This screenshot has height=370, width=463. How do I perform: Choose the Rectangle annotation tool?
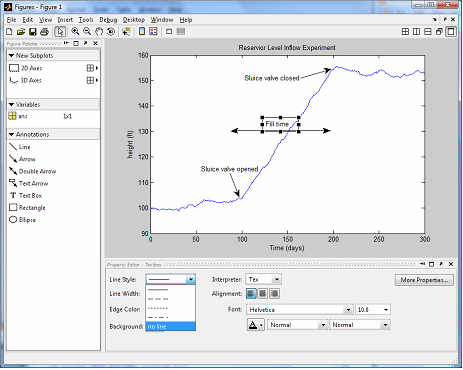(x=27, y=208)
